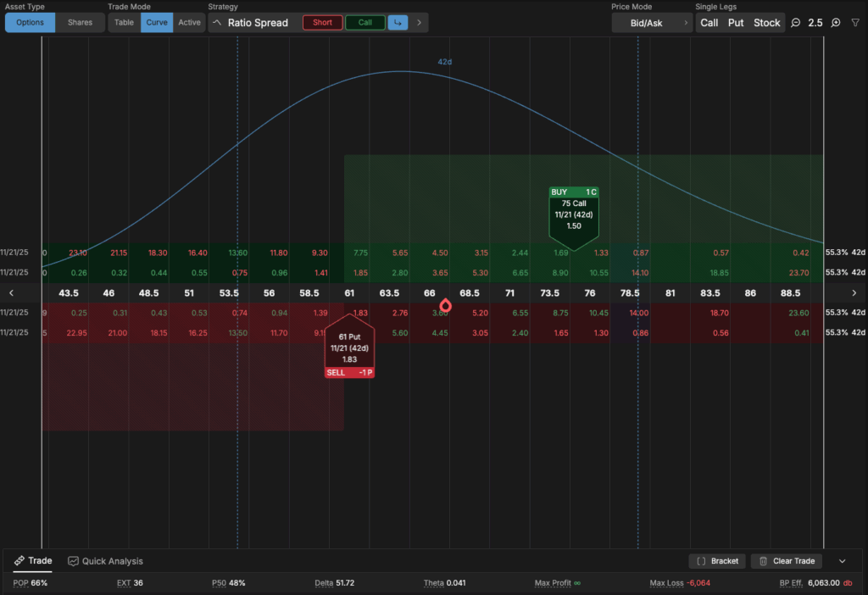Switch to the Quick Analysis tab
868x595 pixels.
point(106,561)
